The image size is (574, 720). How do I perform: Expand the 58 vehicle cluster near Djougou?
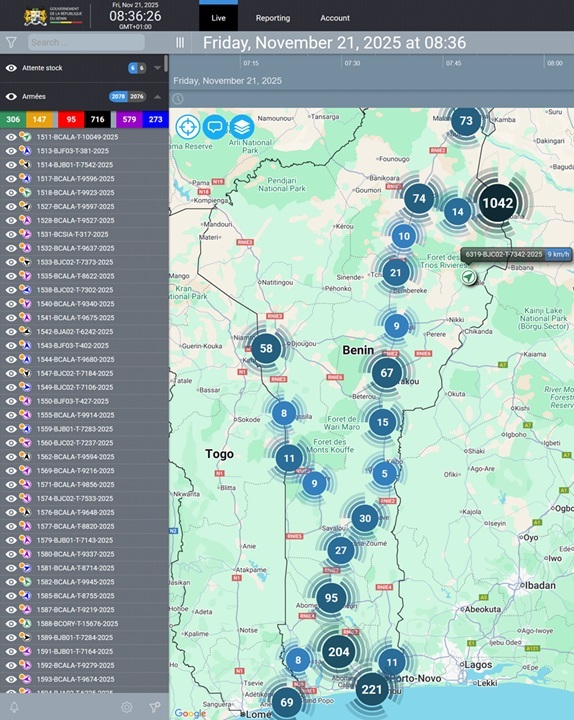tap(266, 349)
